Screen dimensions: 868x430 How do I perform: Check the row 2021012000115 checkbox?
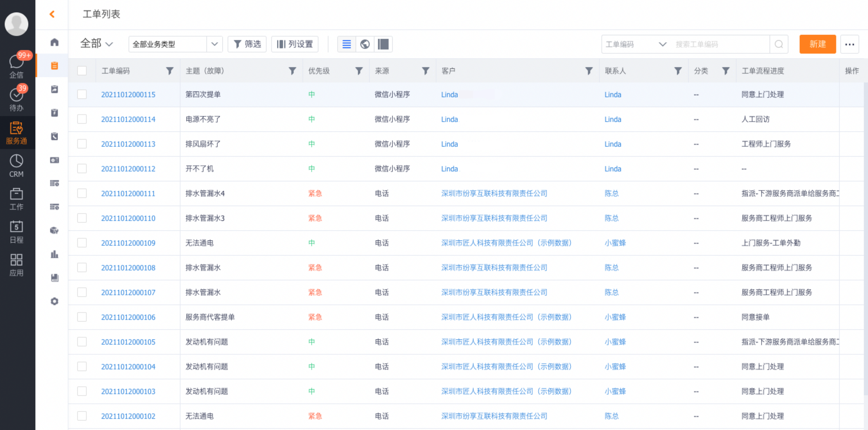(82, 94)
